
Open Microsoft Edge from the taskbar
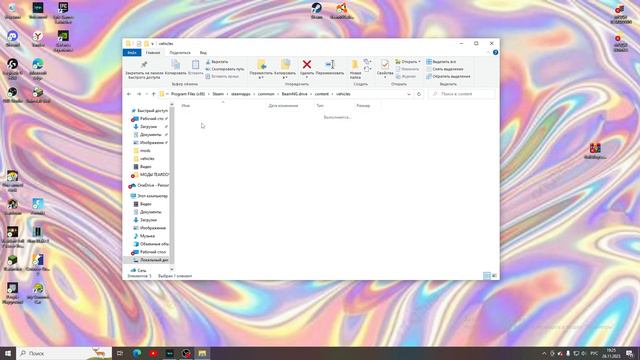(x=137, y=353)
